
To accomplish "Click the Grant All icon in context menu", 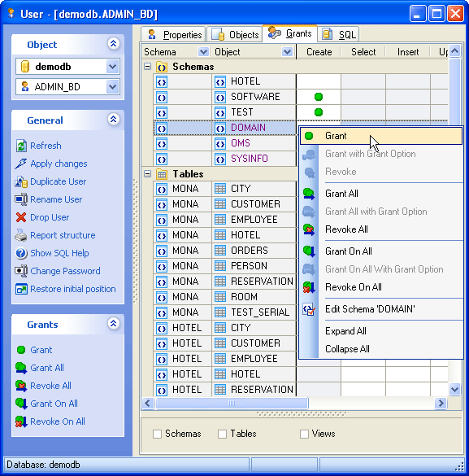I will 309,194.
